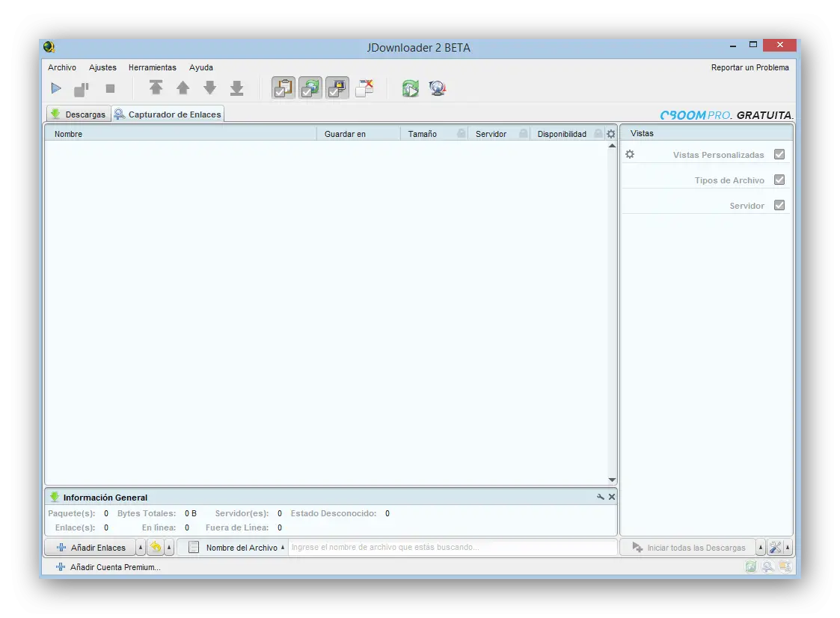Expand the dropdown next to the undo arrow
Screen dimensions: 840x618
(169, 547)
